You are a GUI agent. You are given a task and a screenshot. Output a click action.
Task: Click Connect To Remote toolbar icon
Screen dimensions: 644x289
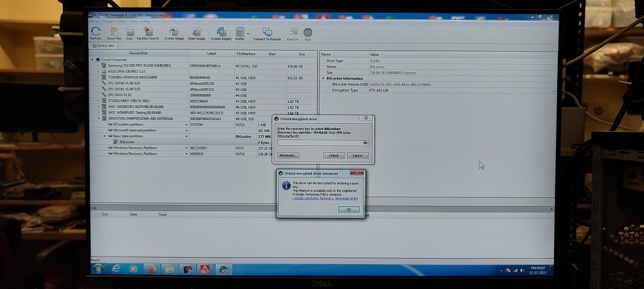(267, 34)
